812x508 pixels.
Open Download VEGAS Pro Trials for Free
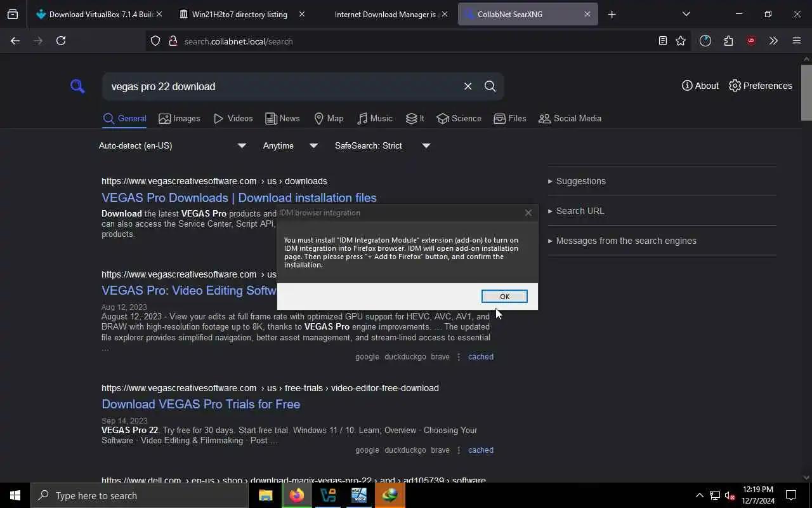201,404
